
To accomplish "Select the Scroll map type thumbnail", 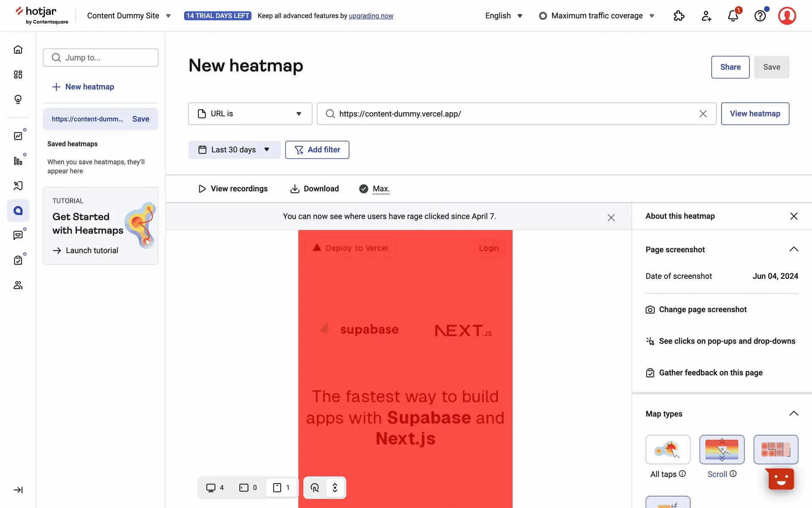I will click(x=721, y=450).
